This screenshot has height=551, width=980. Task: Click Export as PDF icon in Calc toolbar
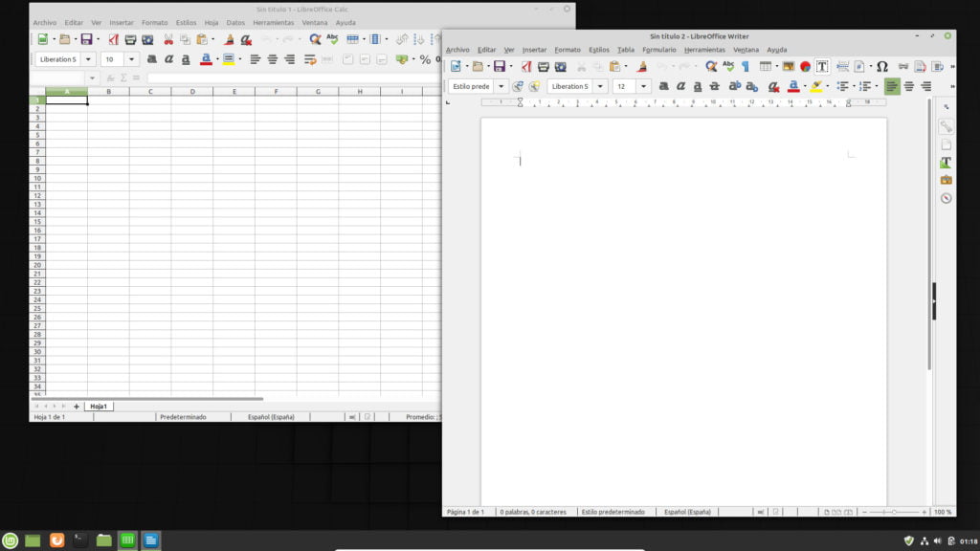tap(113, 39)
